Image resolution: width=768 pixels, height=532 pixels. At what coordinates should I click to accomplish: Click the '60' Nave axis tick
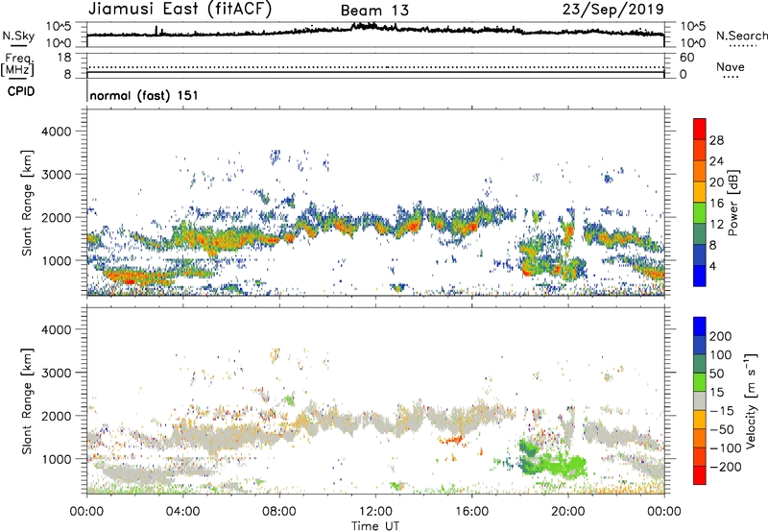[x=686, y=58]
